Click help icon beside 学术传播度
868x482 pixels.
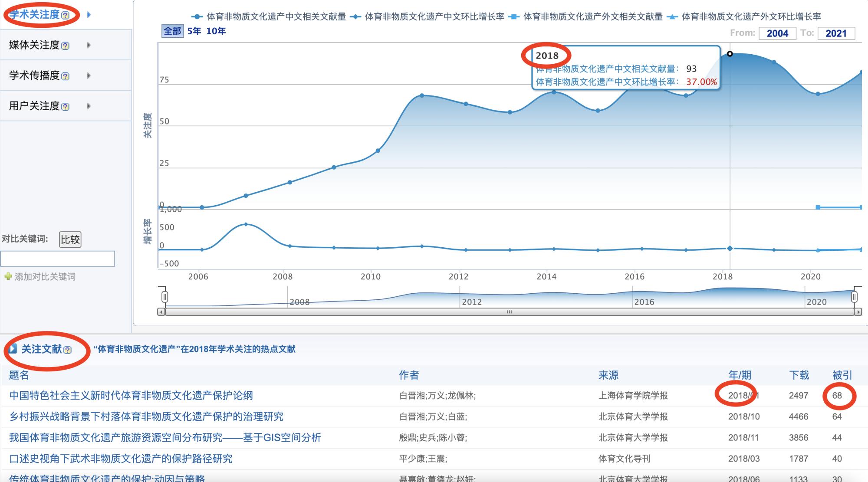(x=65, y=76)
